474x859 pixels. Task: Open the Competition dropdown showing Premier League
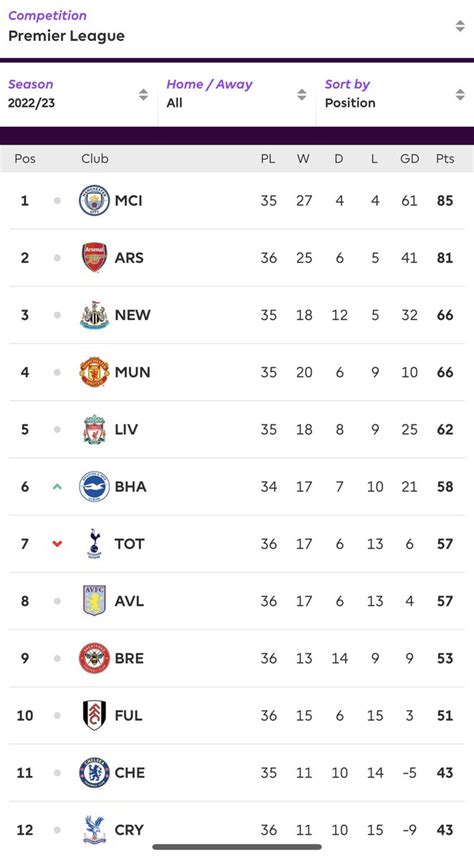[237, 26]
